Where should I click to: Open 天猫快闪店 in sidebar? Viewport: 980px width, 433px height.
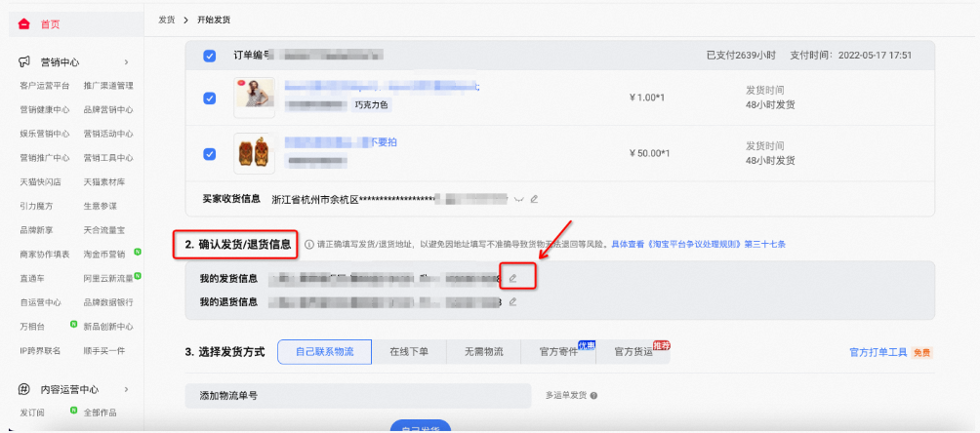[40, 182]
